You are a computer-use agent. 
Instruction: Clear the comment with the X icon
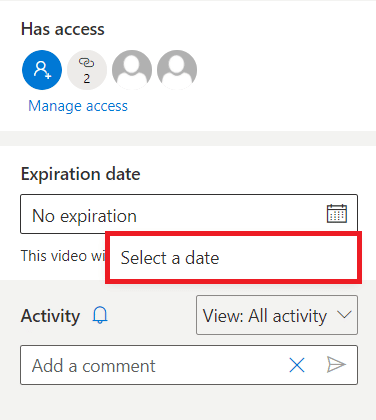click(297, 365)
